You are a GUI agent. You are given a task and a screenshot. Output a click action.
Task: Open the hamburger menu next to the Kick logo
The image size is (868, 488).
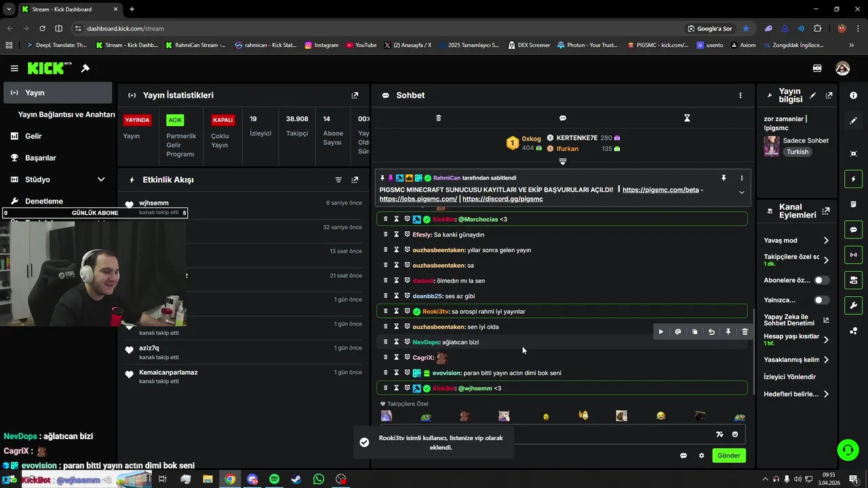pyautogui.click(x=14, y=68)
